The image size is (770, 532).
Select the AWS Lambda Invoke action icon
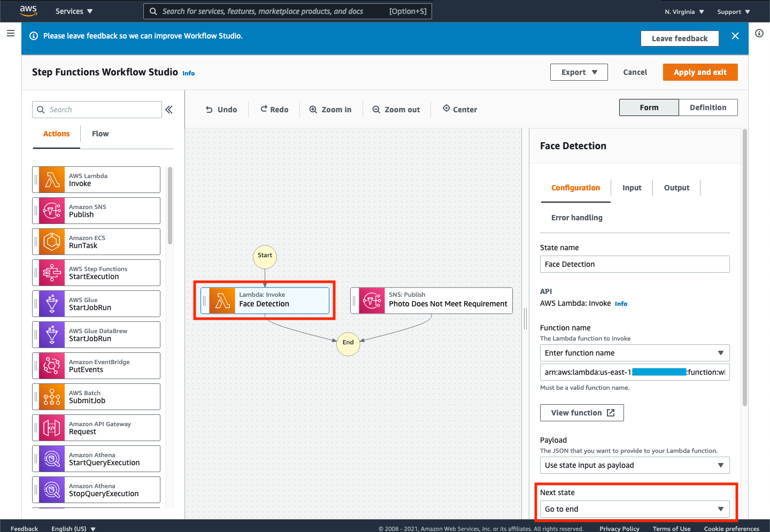click(x=52, y=180)
